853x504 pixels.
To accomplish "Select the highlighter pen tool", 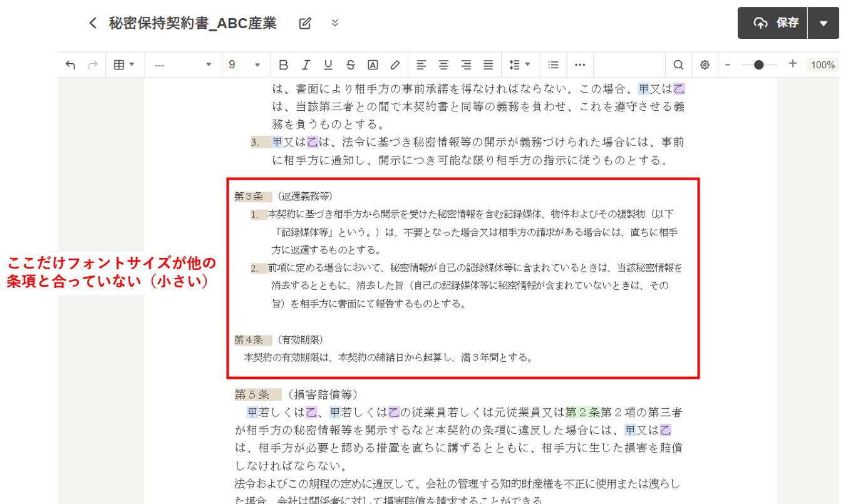I will (x=395, y=64).
